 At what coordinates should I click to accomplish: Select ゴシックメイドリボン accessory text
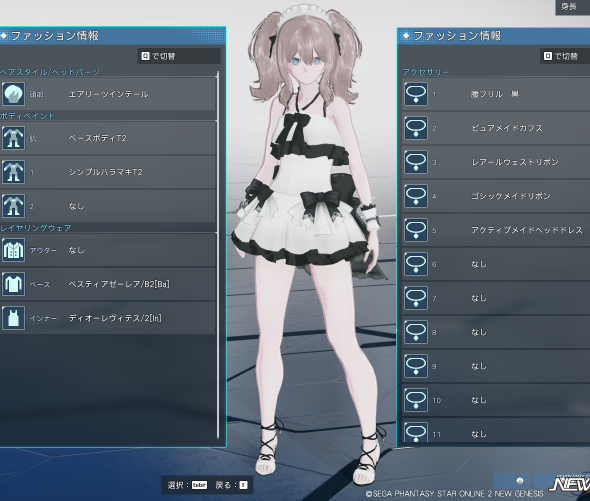pos(511,196)
